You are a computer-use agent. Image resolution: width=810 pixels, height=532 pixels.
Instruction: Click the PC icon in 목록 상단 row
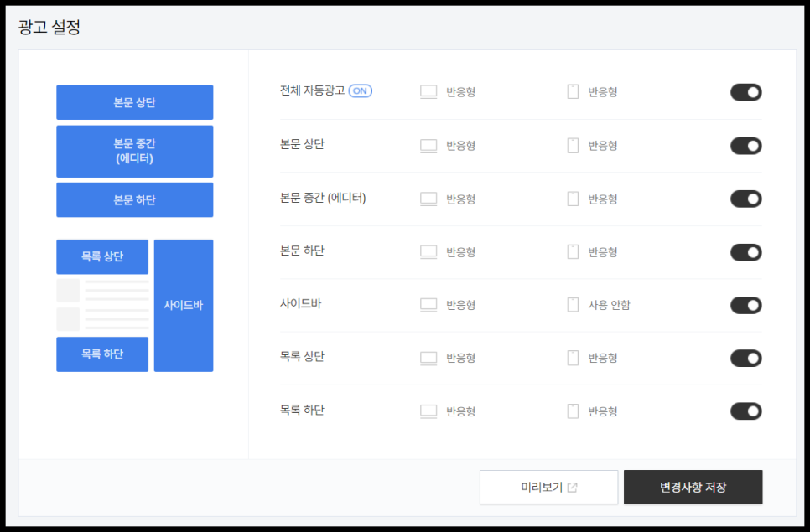(428, 358)
